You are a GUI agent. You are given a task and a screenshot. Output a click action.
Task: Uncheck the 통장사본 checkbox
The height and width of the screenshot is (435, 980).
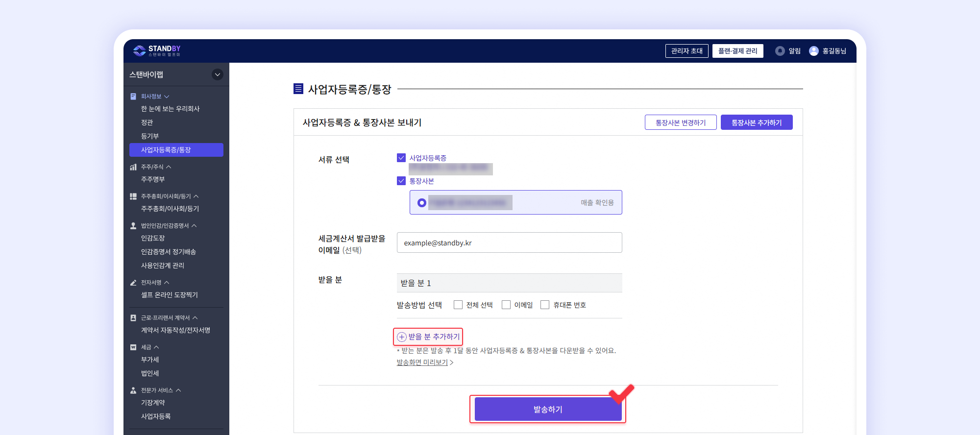tap(401, 181)
